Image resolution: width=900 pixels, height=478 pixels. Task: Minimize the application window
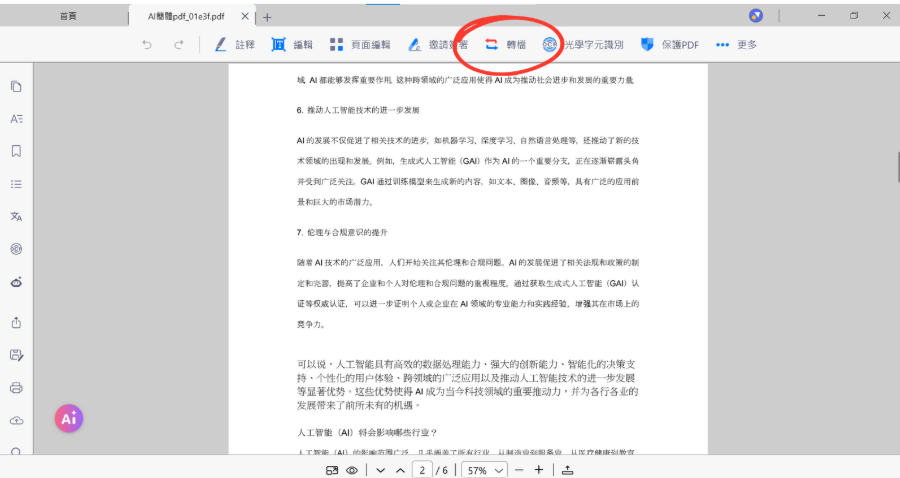(821, 15)
